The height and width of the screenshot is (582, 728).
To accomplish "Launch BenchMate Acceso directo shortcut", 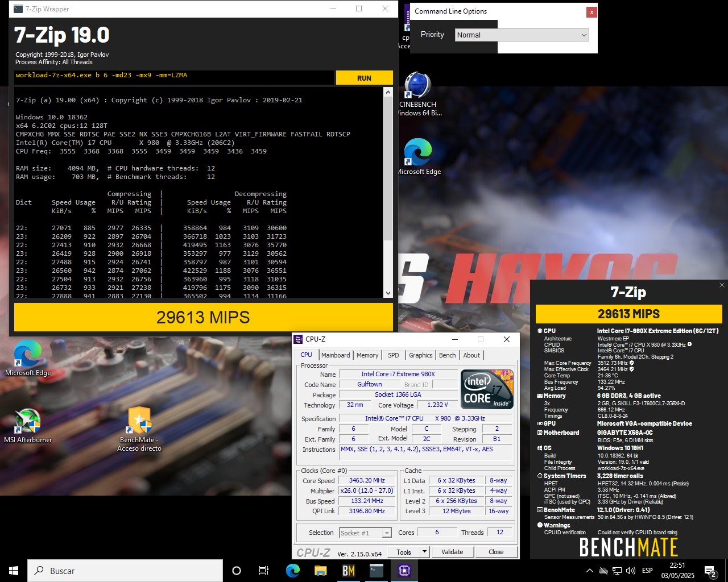I will (x=139, y=421).
